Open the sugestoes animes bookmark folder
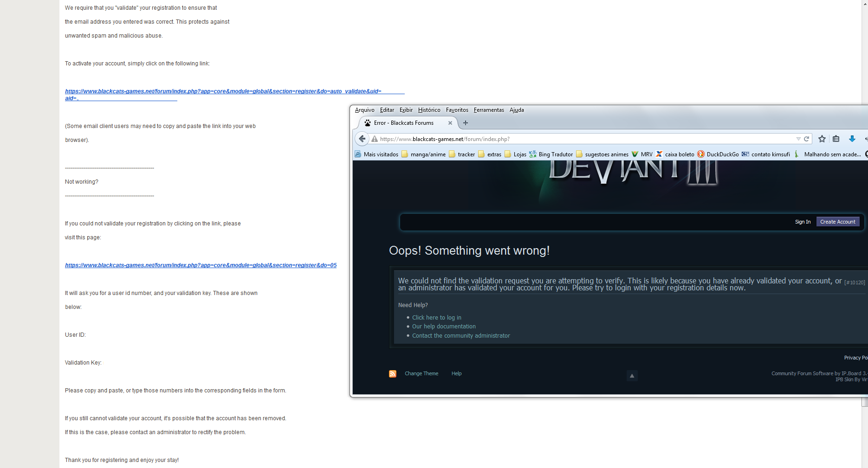 pos(602,154)
